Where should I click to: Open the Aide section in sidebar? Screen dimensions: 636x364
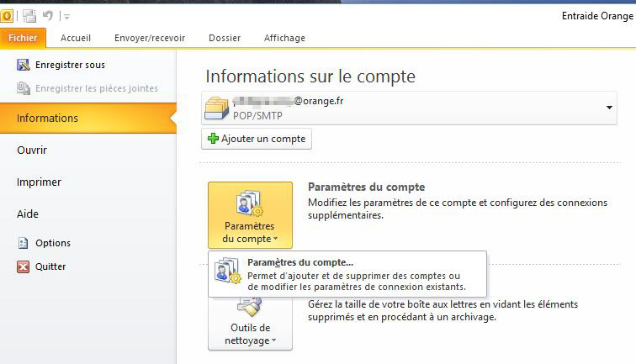[28, 214]
